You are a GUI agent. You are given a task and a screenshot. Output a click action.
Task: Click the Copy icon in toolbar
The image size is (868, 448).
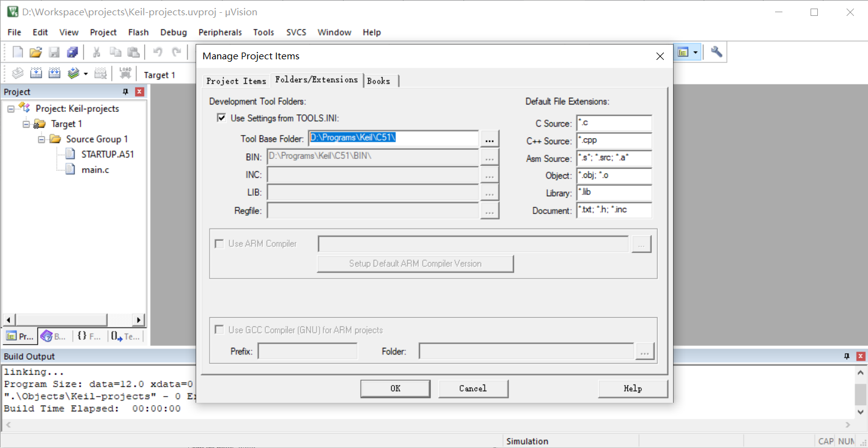115,53
